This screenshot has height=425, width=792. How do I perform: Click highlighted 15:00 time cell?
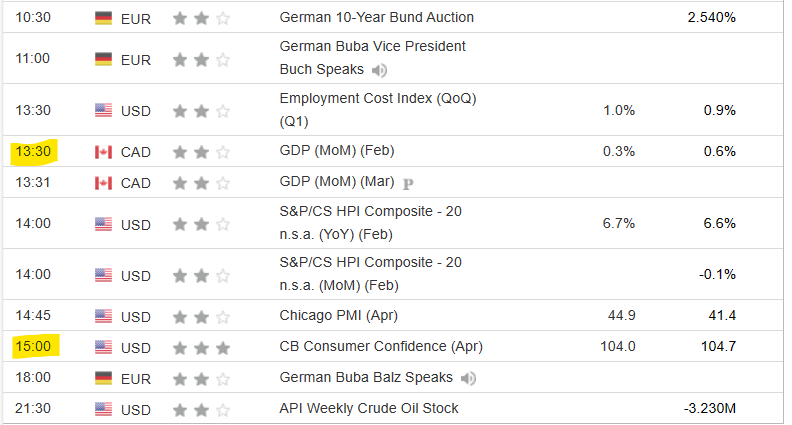[34, 347]
